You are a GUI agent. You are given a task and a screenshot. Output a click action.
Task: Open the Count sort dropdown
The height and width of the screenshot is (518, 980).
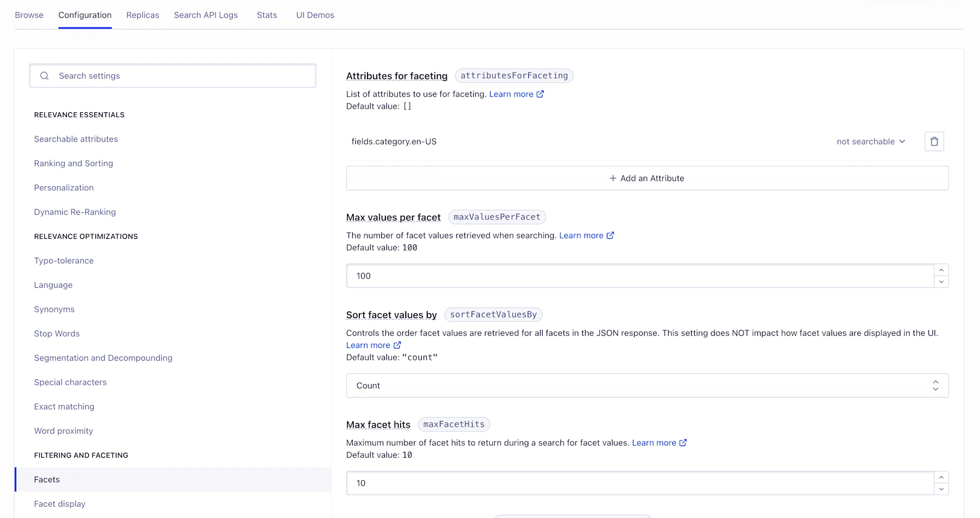tap(647, 385)
